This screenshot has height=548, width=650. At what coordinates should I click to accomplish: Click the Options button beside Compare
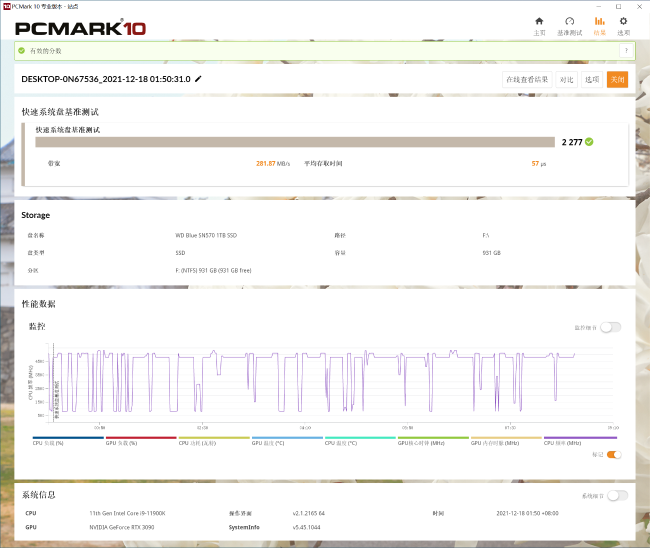[x=592, y=80]
